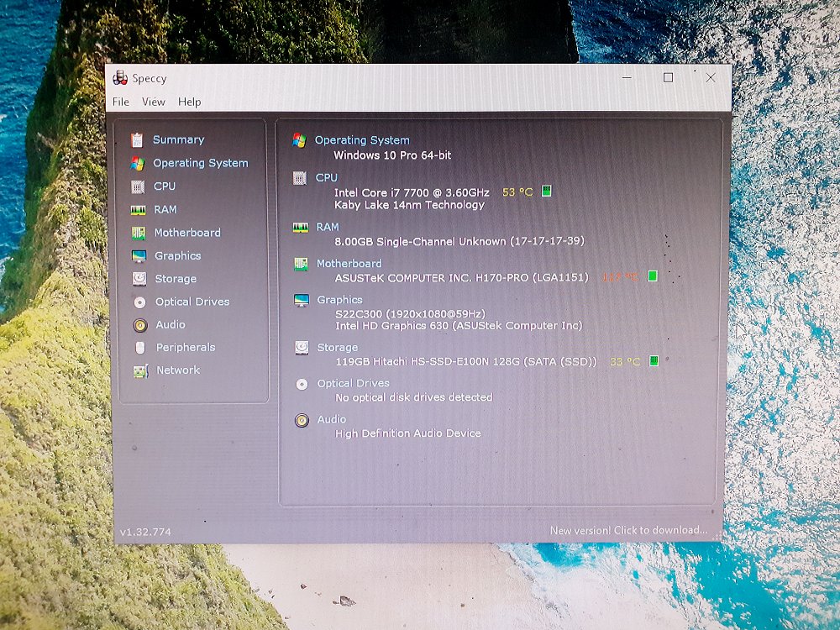The height and width of the screenshot is (630, 840).
Task: Click the RAM stick icon in sidebar
Action: point(139,210)
